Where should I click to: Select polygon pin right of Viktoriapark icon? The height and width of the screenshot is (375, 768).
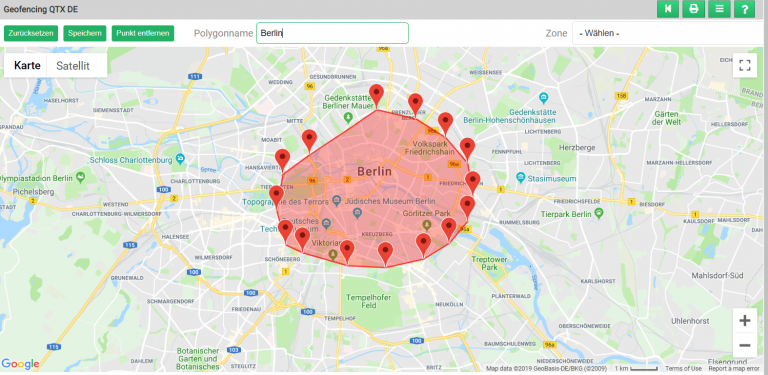[347, 252]
